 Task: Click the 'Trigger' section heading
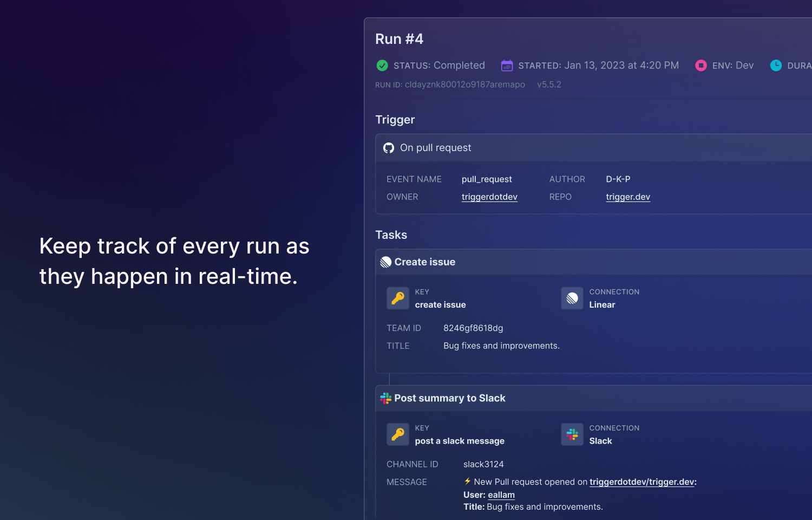tap(395, 120)
